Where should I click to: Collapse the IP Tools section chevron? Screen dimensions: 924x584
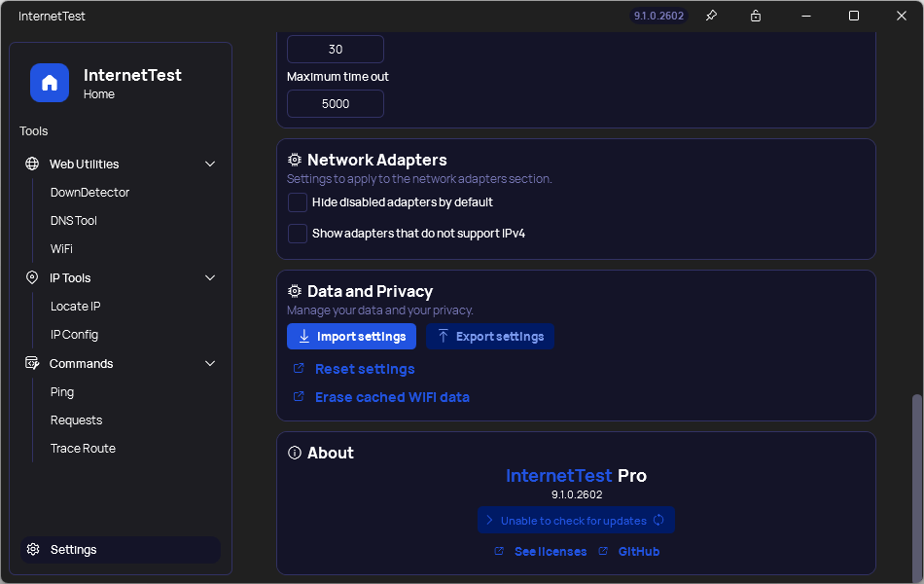(210, 277)
